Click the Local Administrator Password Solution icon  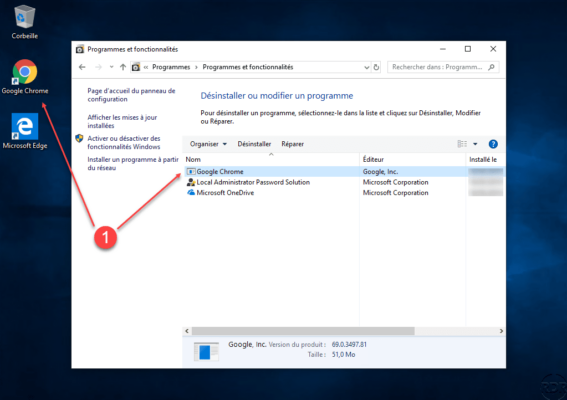191,182
